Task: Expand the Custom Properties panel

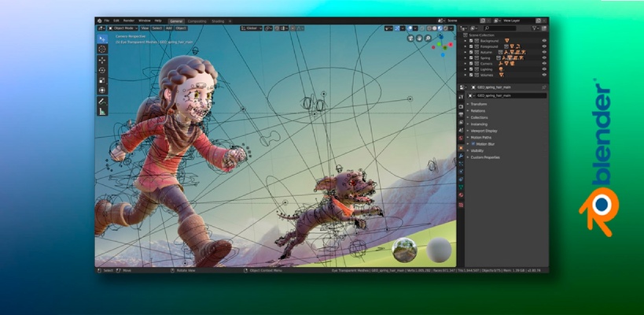Action: [x=484, y=157]
